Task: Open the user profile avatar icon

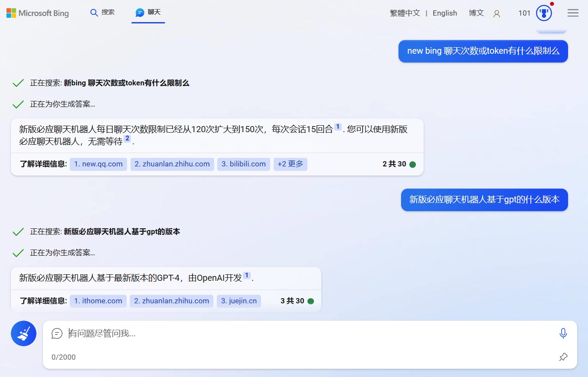Action: click(x=497, y=13)
